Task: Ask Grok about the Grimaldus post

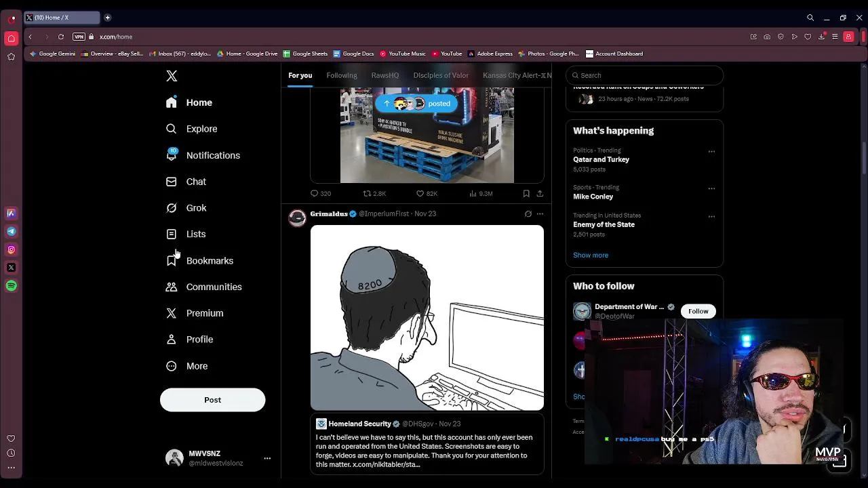Action: 528,213
